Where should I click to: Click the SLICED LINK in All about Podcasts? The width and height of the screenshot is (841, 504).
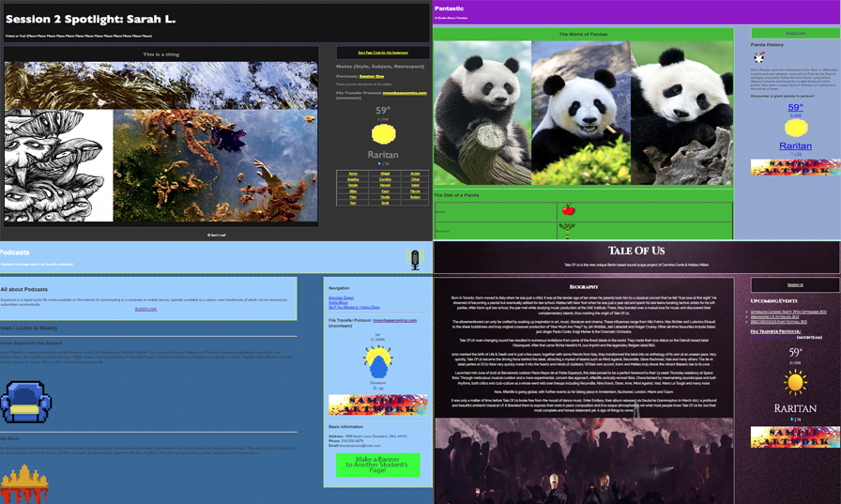(x=145, y=309)
